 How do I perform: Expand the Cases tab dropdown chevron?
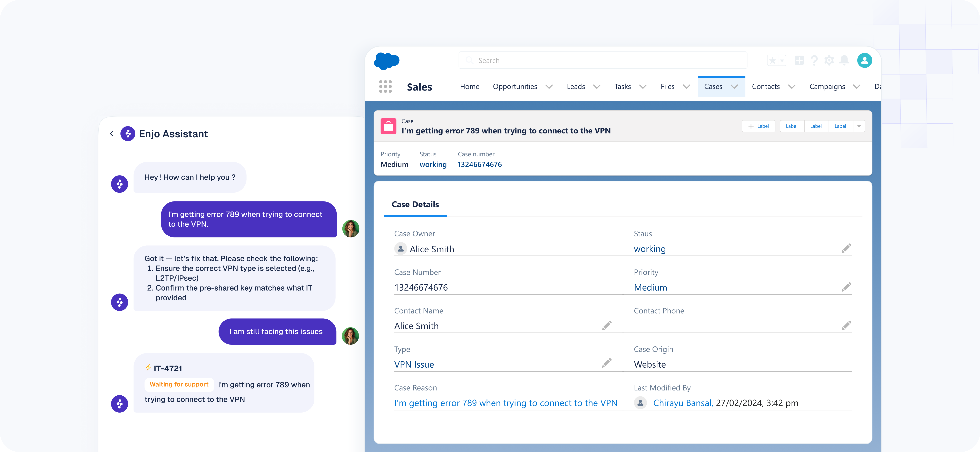coord(734,87)
